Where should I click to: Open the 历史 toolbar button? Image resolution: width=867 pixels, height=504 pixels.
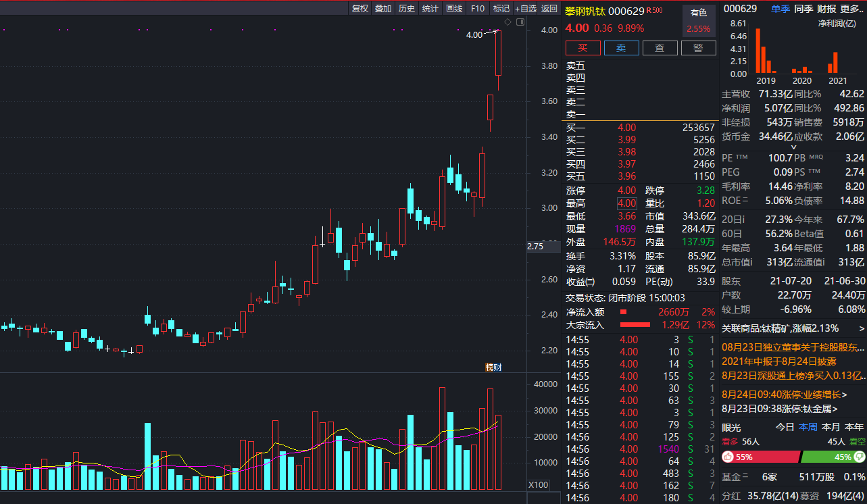pos(407,8)
